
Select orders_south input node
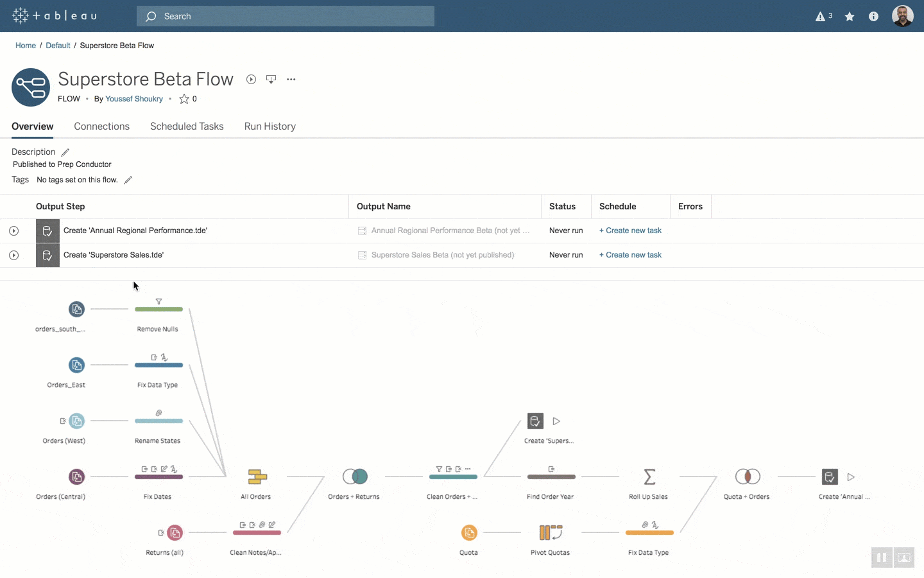[76, 309]
